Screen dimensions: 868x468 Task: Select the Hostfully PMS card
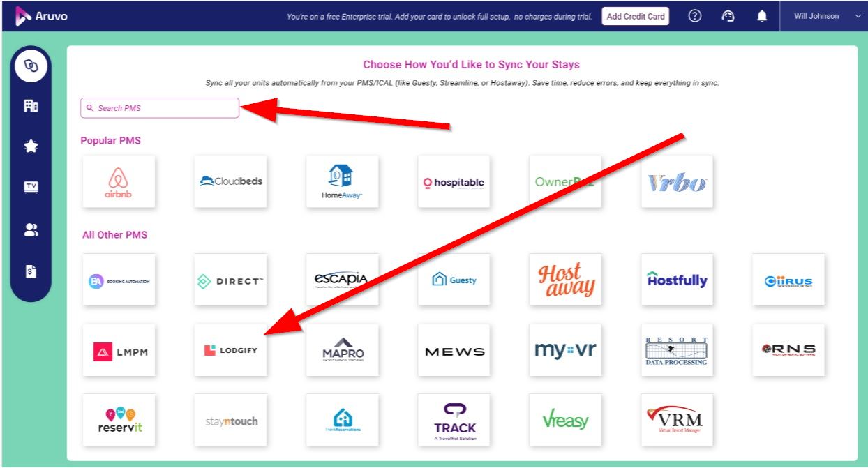pos(677,280)
